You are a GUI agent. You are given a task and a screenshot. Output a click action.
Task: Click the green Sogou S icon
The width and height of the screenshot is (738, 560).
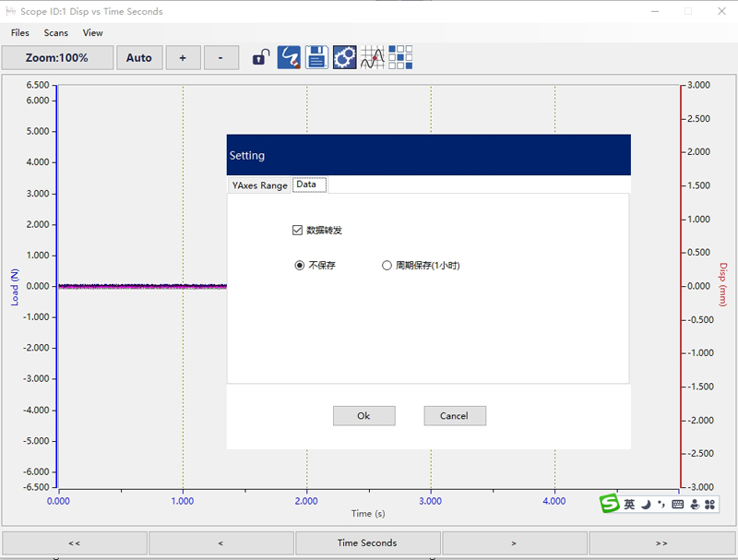609,504
